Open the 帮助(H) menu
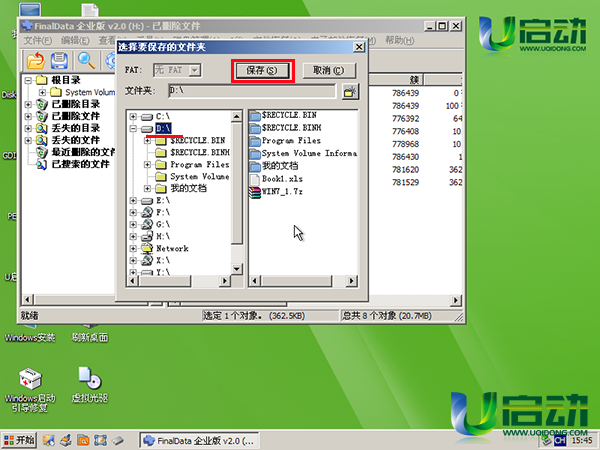Viewport: 600px width, 450px height. tap(399, 40)
